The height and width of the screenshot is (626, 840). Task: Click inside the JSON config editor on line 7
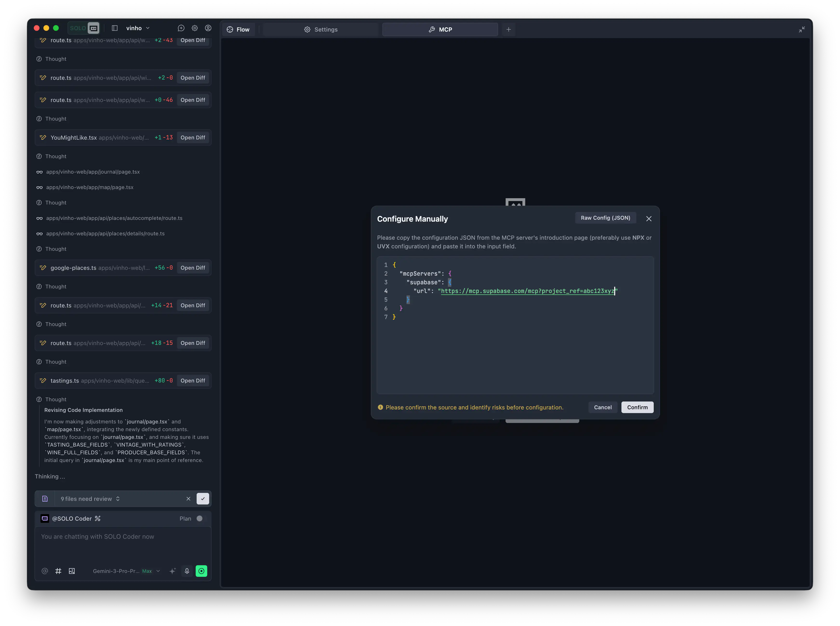pos(515,317)
